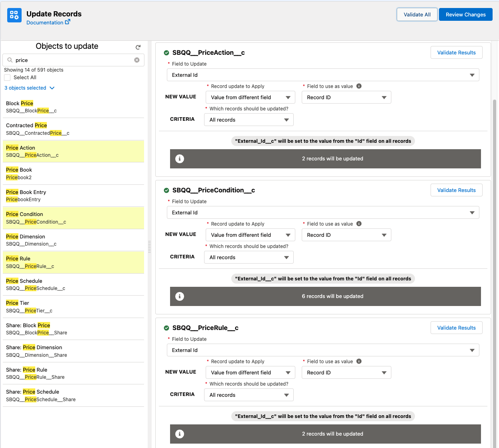Click the Review Changes button
This screenshot has height=448, width=499.
(466, 14)
